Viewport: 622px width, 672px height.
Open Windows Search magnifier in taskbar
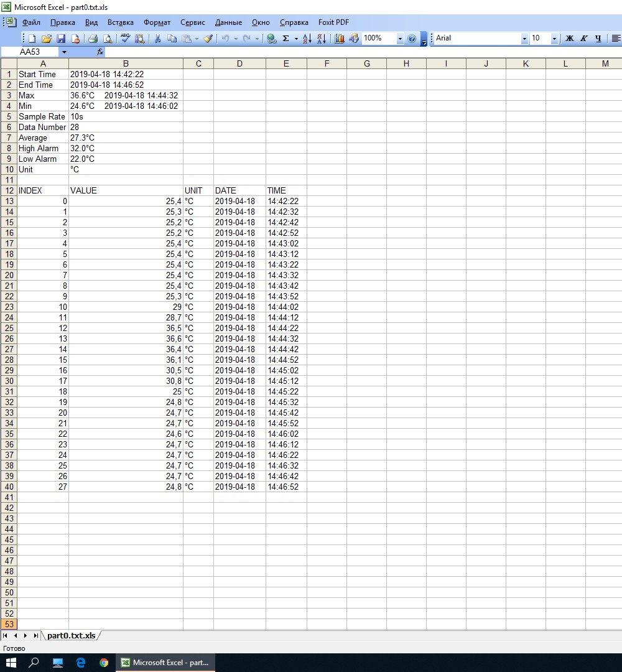(34, 663)
